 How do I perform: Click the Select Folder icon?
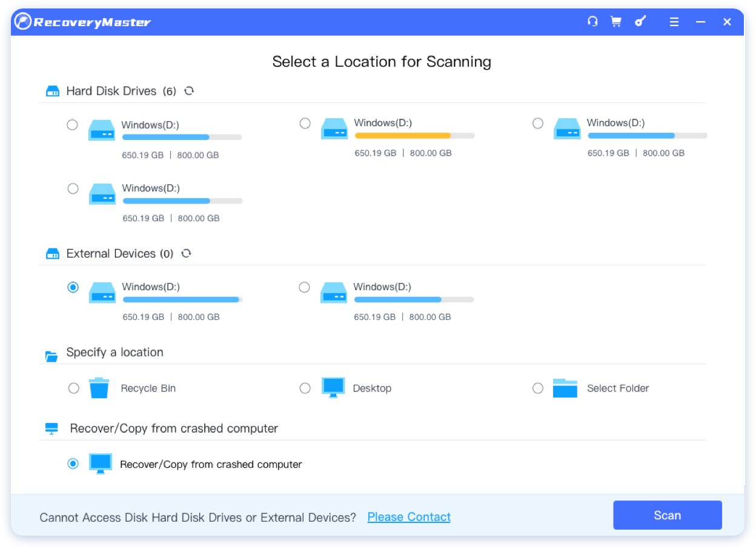point(565,388)
